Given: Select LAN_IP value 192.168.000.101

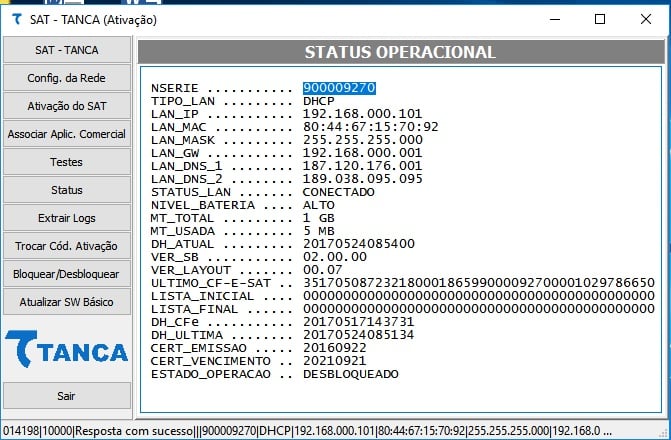Looking at the screenshot, I should pyautogui.click(x=362, y=114).
